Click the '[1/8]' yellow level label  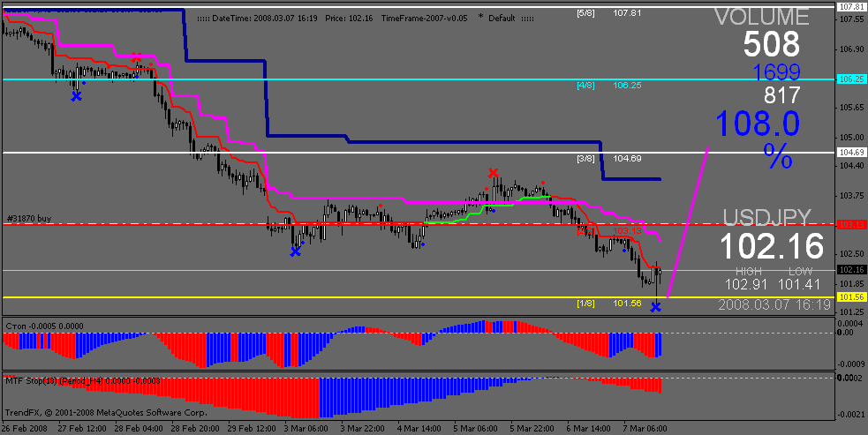click(x=585, y=304)
